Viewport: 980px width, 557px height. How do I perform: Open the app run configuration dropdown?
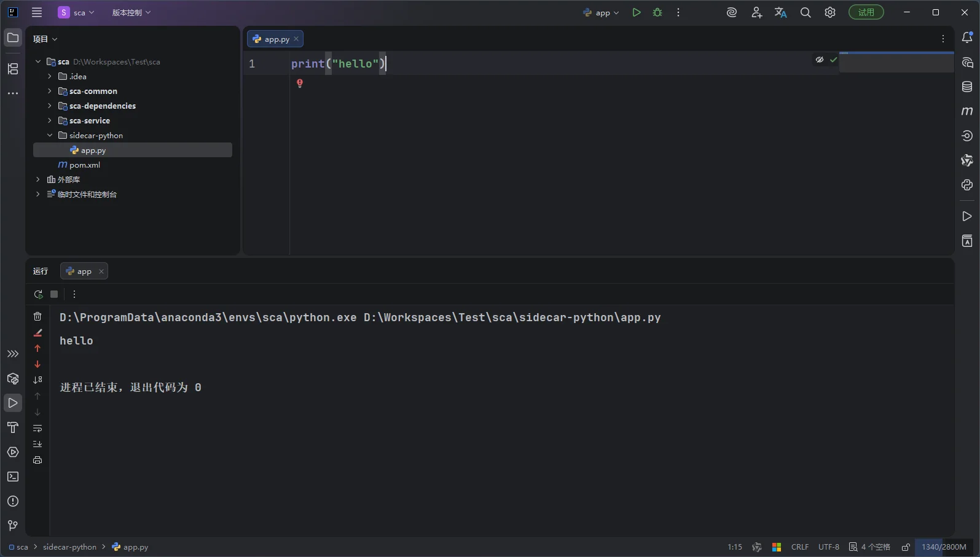click(602, 12)
